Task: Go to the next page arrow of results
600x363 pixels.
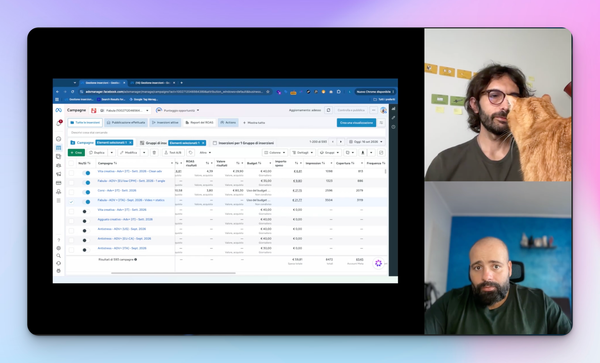Action: pyautogui.click(x=341, y=142)
